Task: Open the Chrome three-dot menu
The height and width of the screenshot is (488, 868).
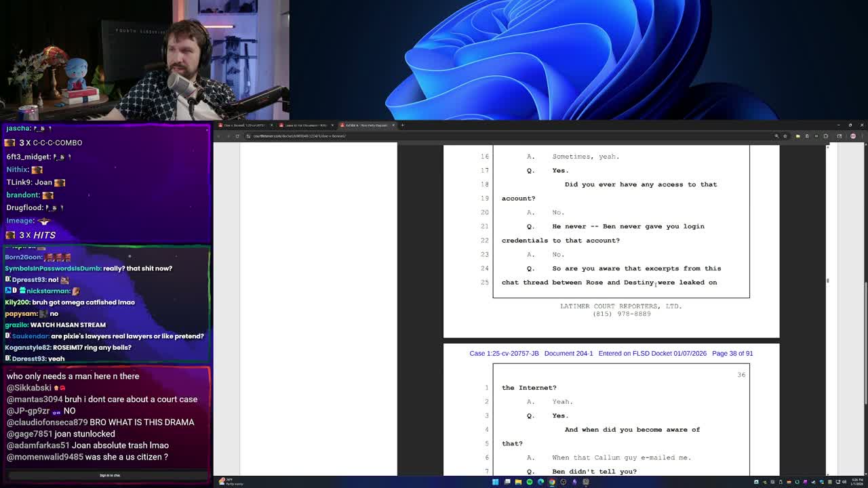Action: (862, 136)
